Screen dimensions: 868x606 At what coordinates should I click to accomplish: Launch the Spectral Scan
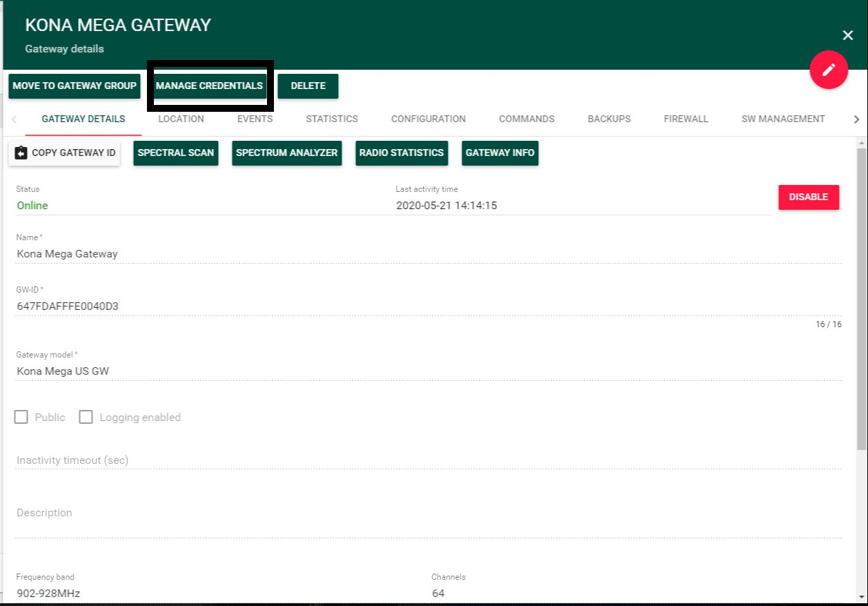(175, 153)
